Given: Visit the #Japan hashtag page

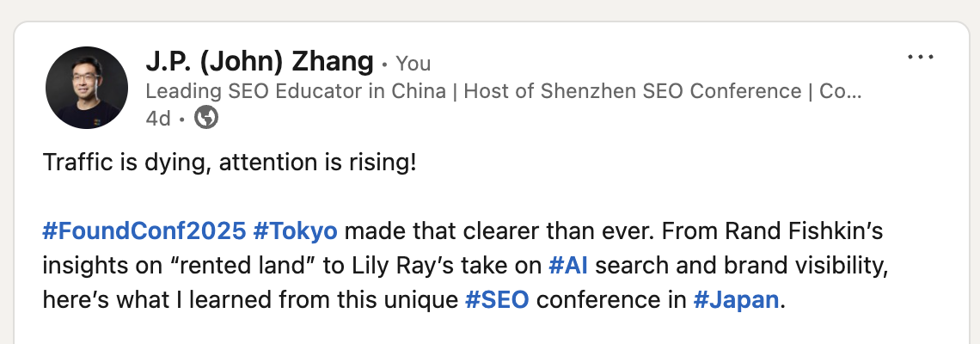Looking at the screenshot, I should [x=735, y=300].
